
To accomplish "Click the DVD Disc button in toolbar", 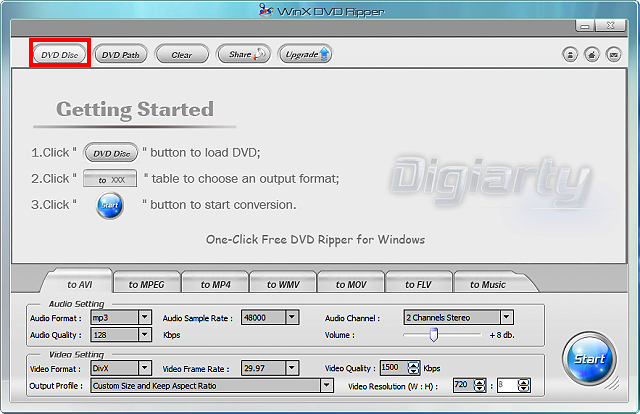I will click(60, 54).
